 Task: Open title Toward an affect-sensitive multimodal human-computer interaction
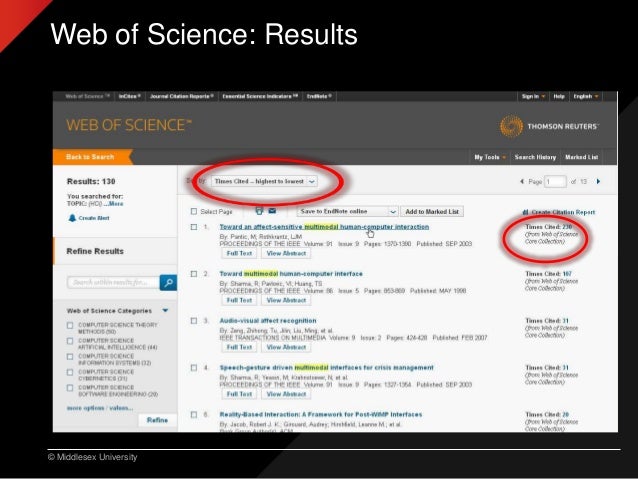[324, 227]
